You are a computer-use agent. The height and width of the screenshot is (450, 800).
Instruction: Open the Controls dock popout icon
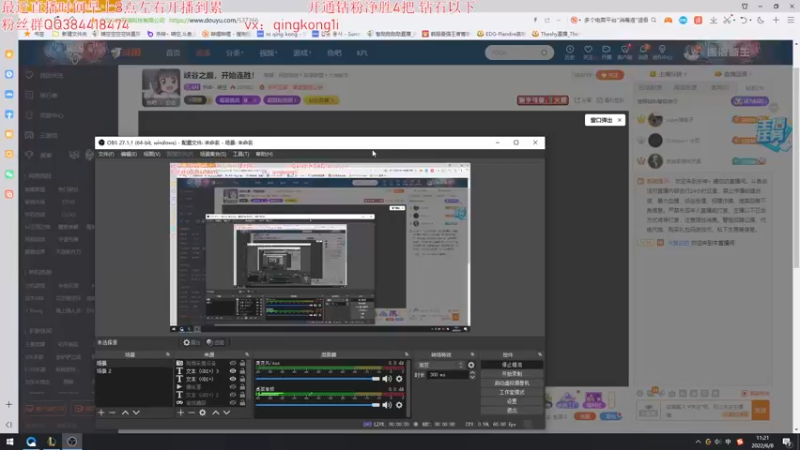click(540, 355)
